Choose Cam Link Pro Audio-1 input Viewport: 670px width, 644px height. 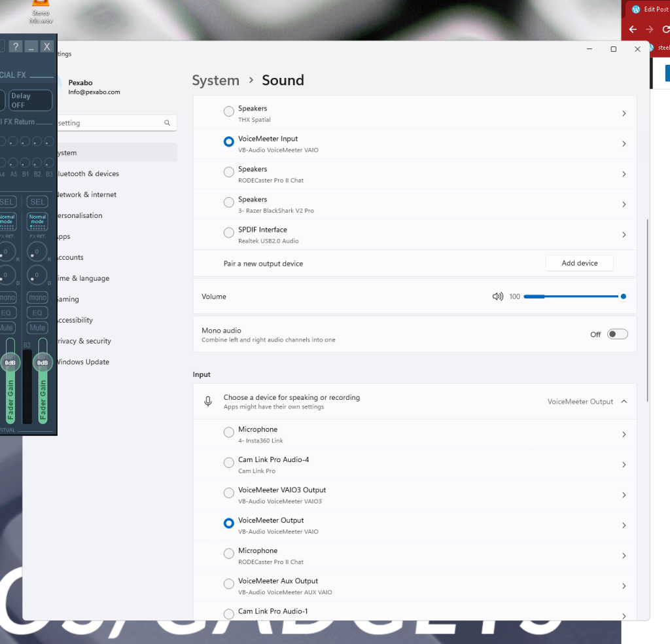pyautogui.click(x=228, y=614)
